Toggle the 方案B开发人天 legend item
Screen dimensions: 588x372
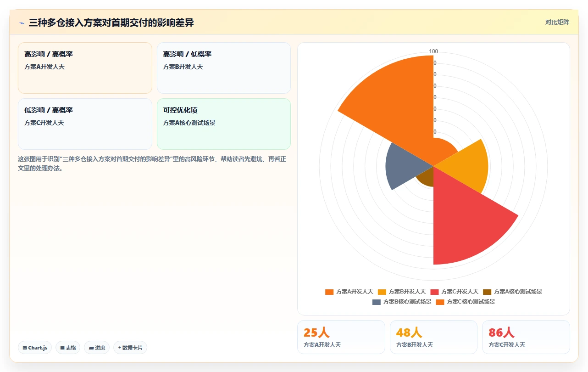[x=402, y=292]
